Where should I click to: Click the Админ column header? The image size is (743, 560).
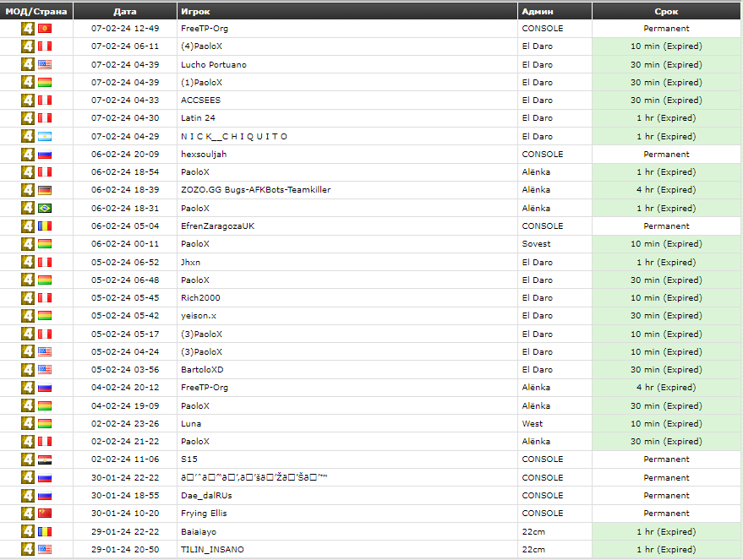(538, 12)
